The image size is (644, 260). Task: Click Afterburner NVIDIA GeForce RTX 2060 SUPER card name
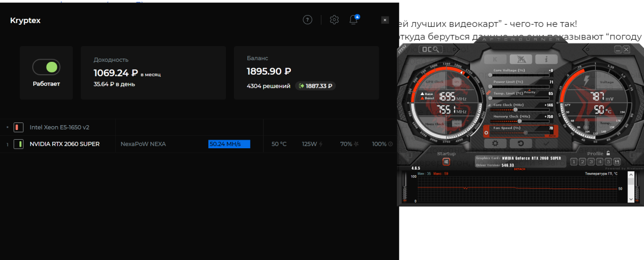pos(531,158)
